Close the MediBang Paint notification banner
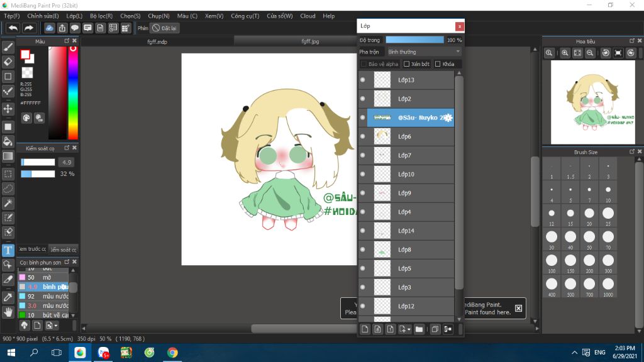The width and height of the screenshot is (644, 362). pos(519,308)
